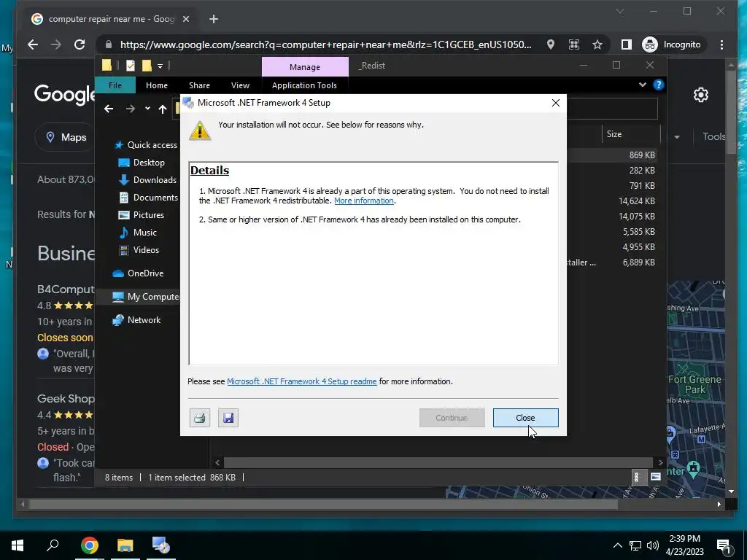Open Chrome's three-dot menu
747x560 pixels.
(x=721, y=44)
